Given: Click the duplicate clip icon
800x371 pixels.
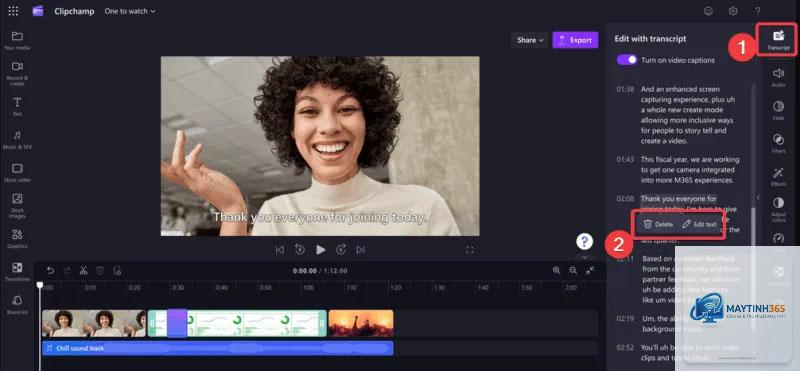Looking at the screenshot, I should (117, 270).
